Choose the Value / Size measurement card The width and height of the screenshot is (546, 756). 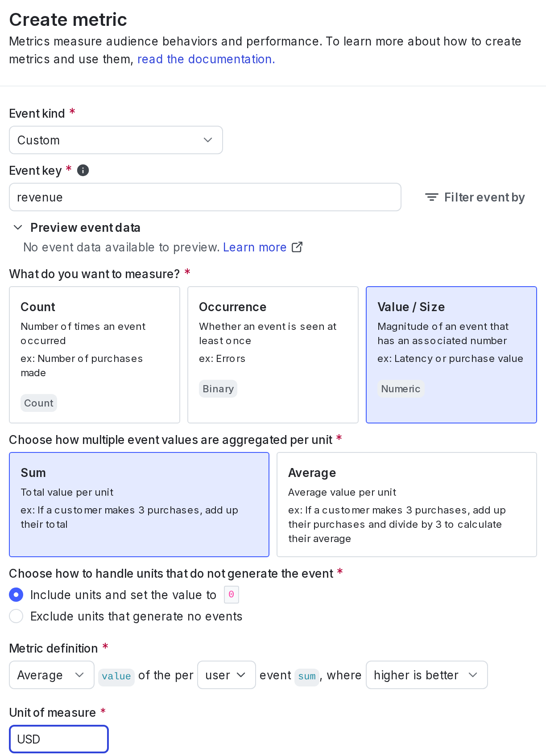click(451, 355)
